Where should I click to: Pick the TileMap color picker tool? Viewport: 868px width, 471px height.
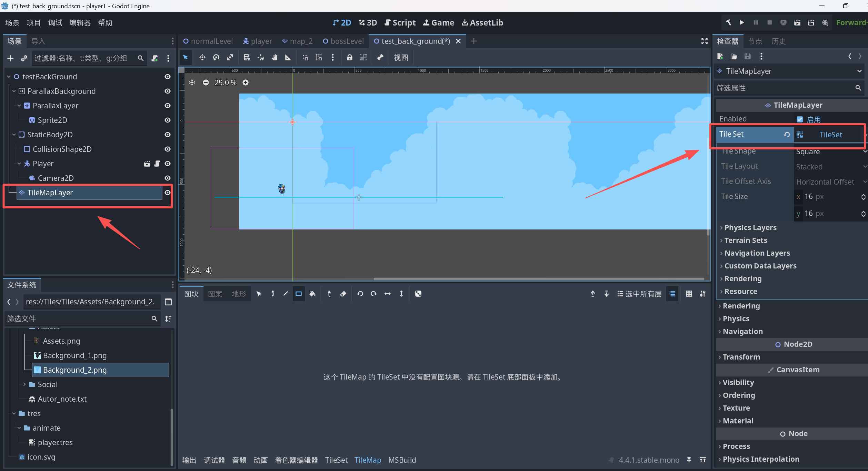(x=329, y=294)
